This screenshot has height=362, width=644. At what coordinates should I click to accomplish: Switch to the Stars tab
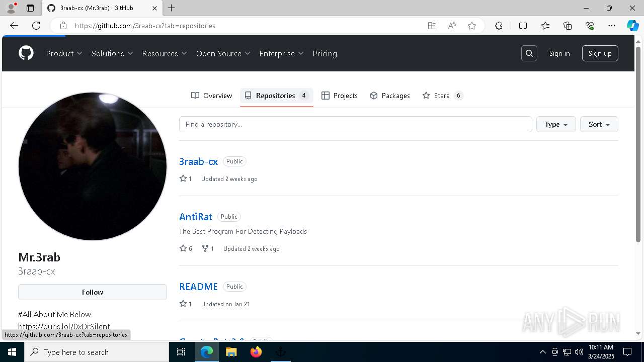(442, 96)
